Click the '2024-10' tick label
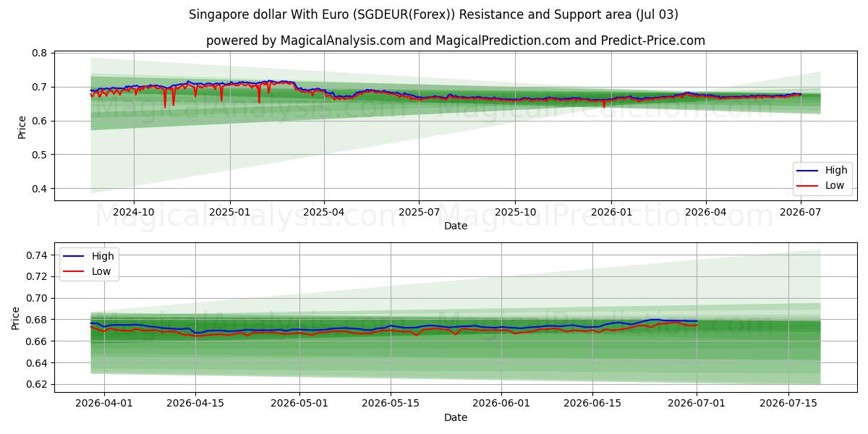Image resolution: width=868 pixels, height=434 pixels. tap(134, 212)
